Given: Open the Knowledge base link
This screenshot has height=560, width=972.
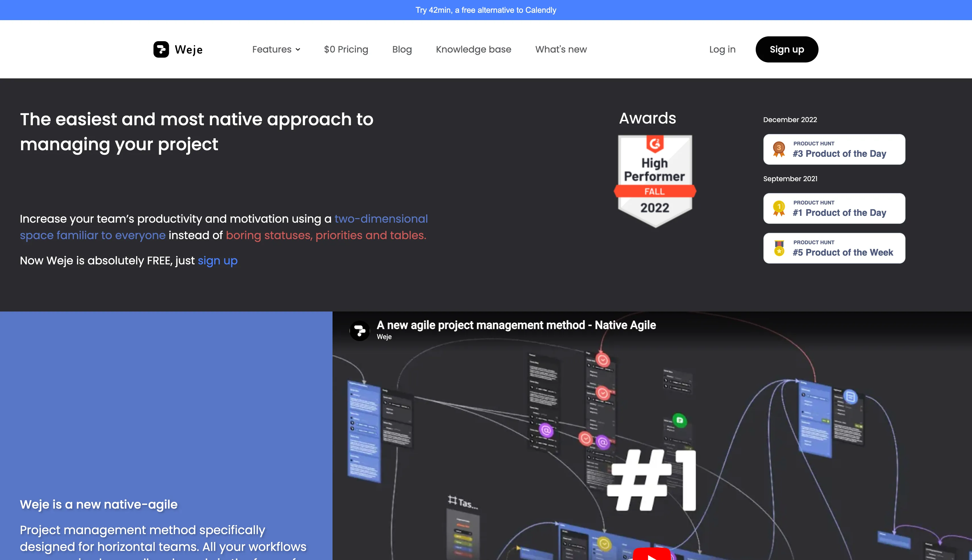Looking at the screenshot, I should 473,49.
